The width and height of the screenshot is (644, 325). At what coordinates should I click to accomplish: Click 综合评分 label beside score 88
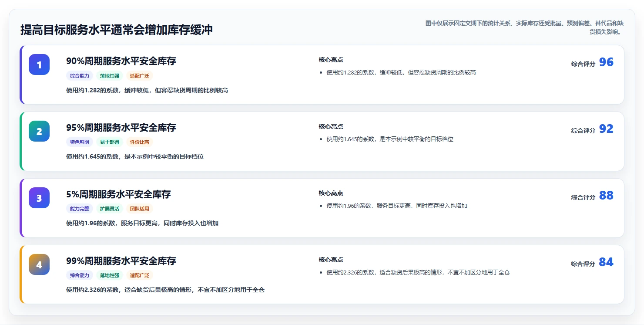point(583,197)
